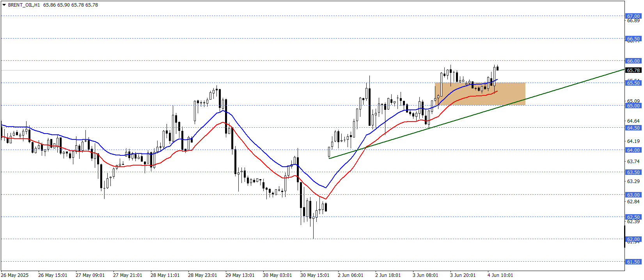Click the 64.64 price scale value

pos(633,121)
